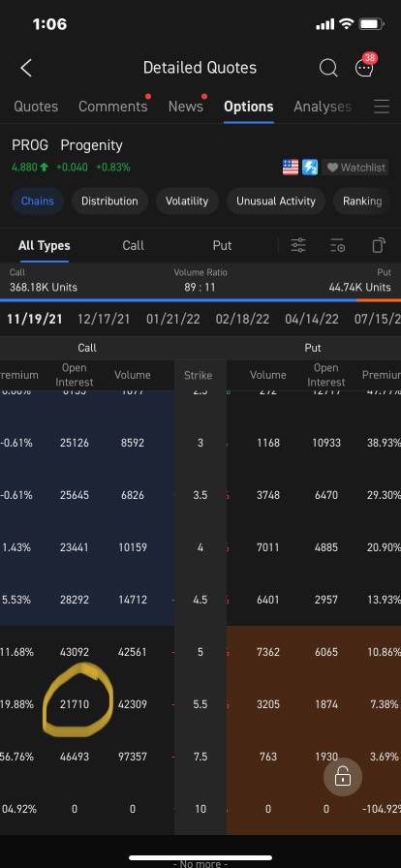Tap PROG price 4.880
Screen dimensions: 401x868
24,168
